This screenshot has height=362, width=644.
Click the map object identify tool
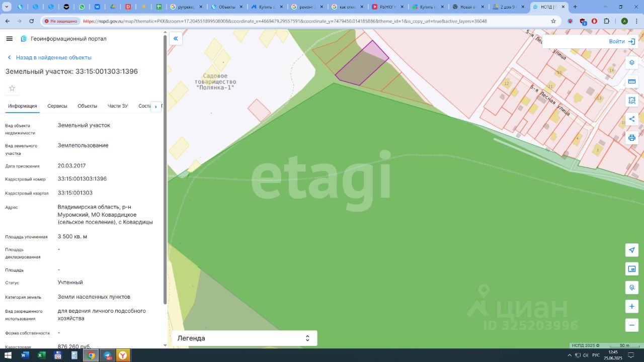click(x=632, y=288)
